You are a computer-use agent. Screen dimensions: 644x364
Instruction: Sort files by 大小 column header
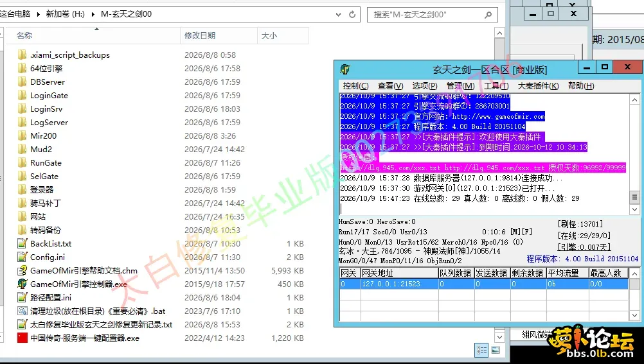point(283,36)
